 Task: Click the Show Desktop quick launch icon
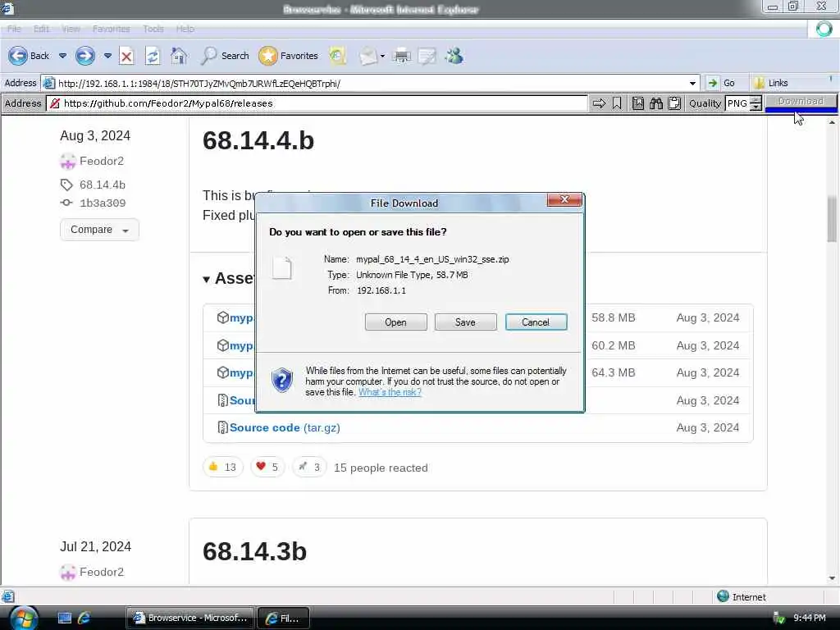[65, 619]
